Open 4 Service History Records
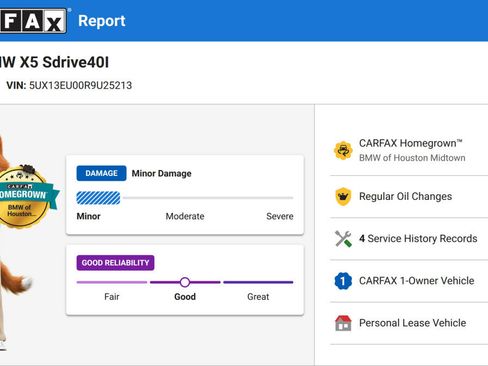Viewport: 488px width, 366px height. (x=409, y=239)
